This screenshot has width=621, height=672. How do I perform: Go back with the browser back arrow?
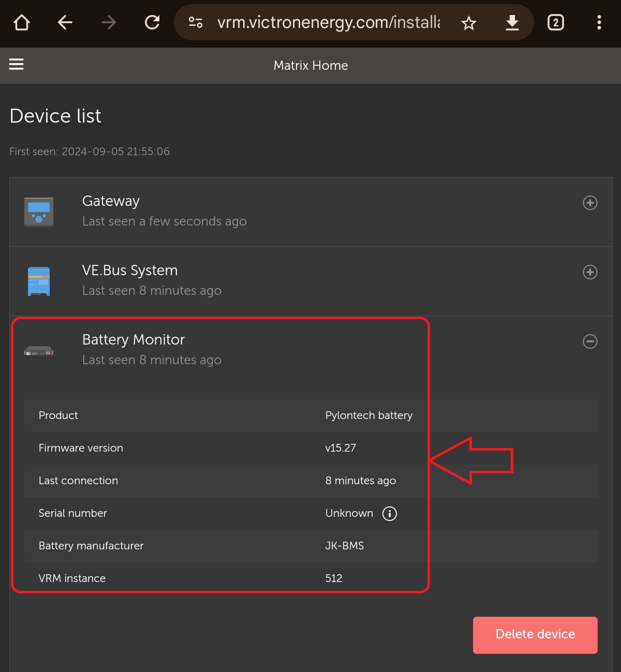(65, 22)
